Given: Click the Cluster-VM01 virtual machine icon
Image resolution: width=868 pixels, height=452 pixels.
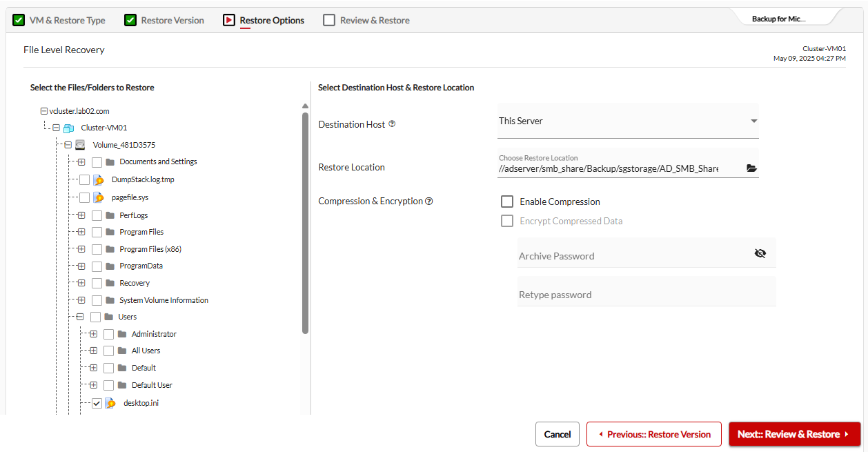Looking at the screenshot, I should [68, 128].
